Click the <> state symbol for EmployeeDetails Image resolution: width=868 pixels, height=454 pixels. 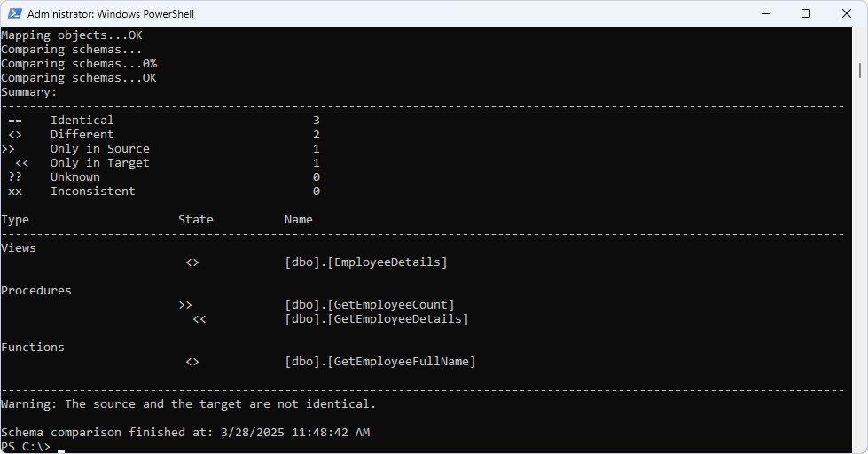[x=192, y=262]
